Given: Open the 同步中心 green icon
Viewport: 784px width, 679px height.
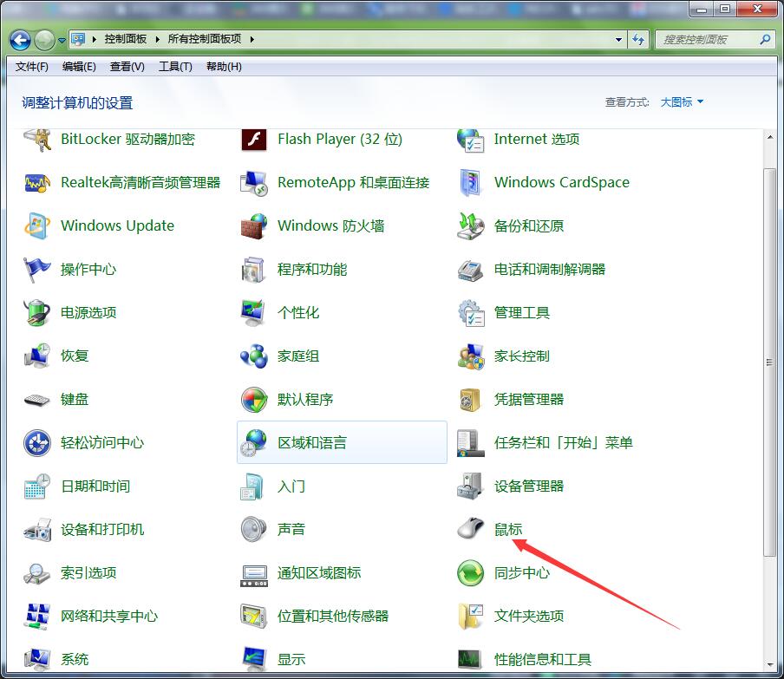Looking at the screenshot, I should 471,573.
